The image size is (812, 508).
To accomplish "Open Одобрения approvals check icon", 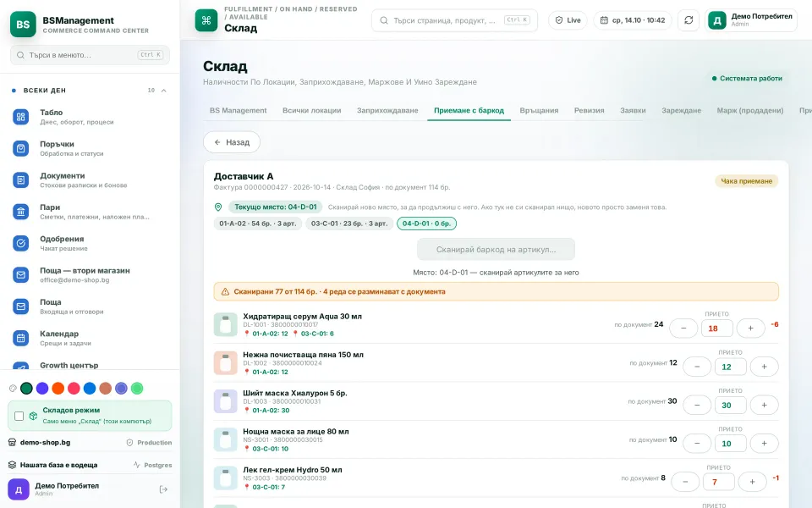I will point(20,244).
